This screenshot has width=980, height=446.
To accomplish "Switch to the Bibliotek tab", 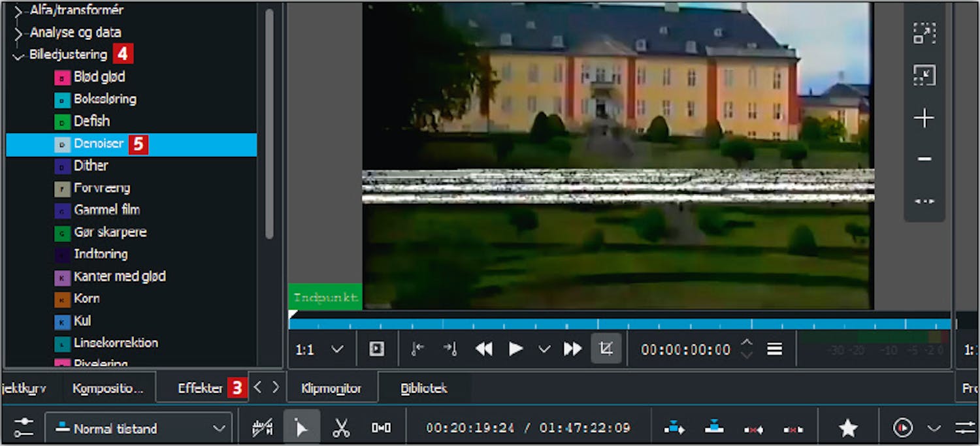I will pyautogui.click(x=423, y=389).
